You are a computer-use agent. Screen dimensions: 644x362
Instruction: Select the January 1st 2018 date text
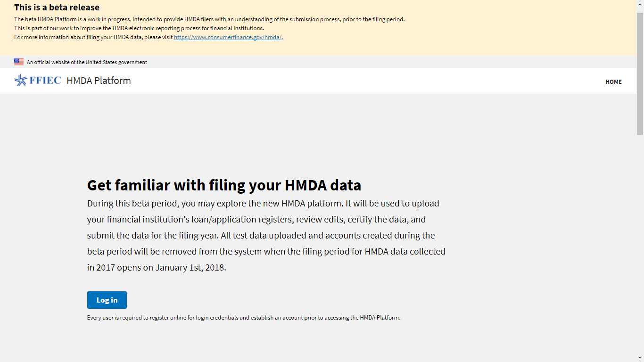(190, 267)
